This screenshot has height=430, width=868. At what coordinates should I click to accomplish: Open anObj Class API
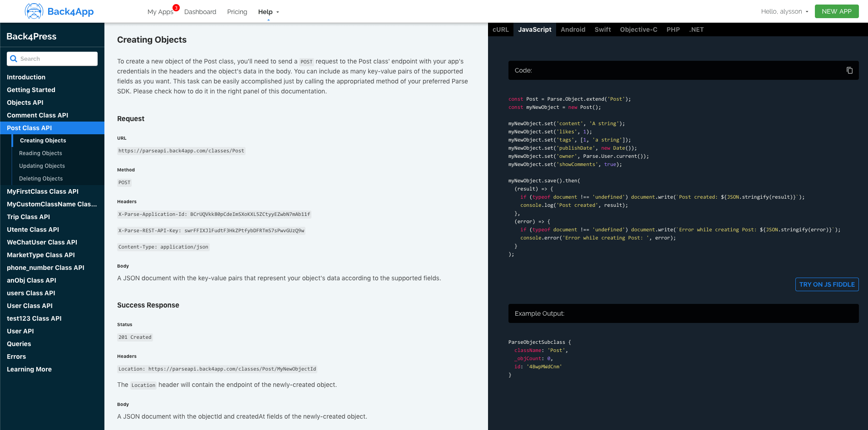point(52,280)
